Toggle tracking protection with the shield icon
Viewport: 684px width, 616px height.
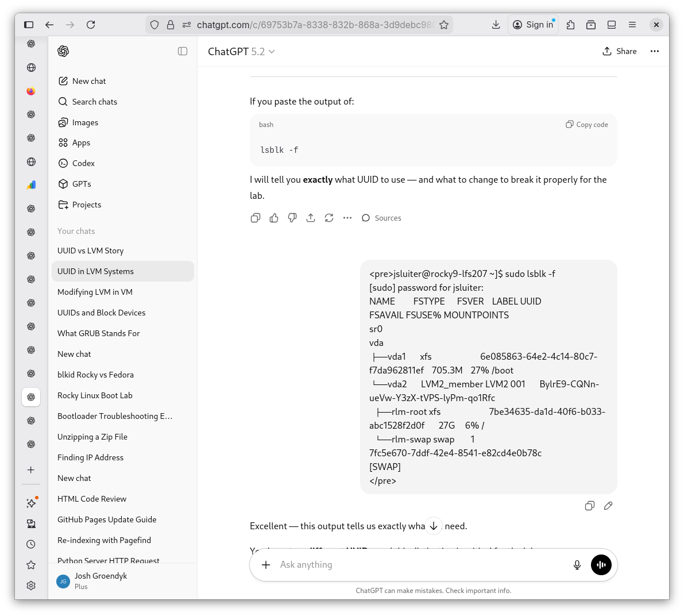(x=154, y=25)
